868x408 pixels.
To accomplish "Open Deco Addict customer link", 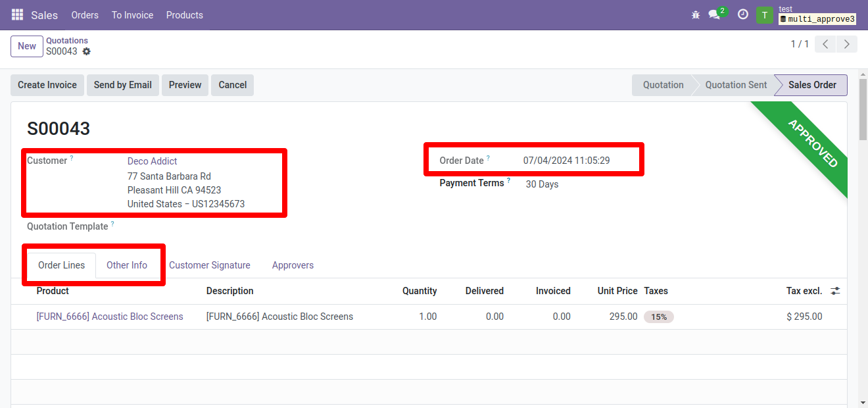I will pos(153,161).
